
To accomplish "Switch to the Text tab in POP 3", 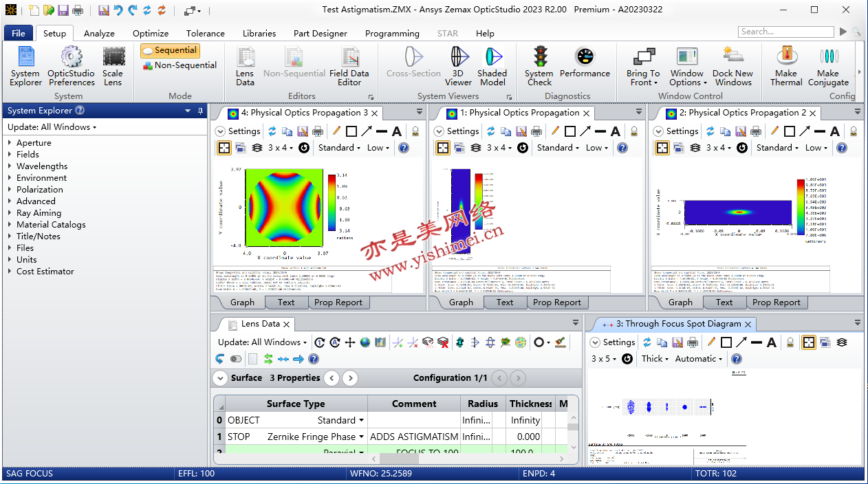I will 286,302.
